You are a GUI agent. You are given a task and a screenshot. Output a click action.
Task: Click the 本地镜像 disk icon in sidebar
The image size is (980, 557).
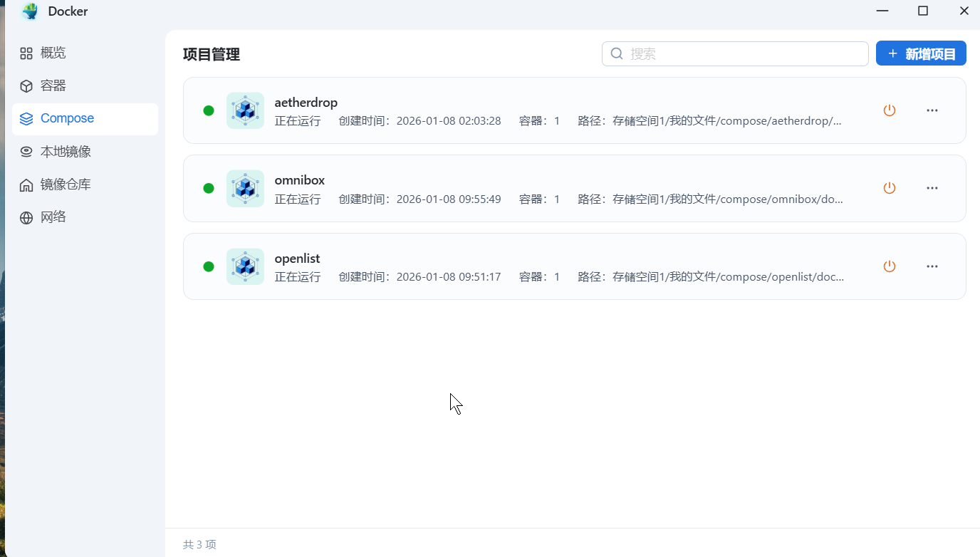(26, 152)
